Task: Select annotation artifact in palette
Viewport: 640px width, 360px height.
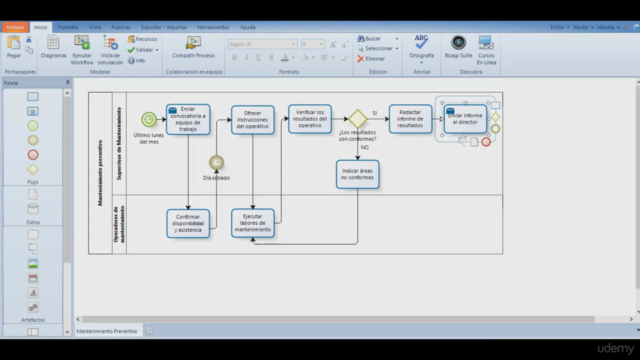Action: click(x=33, y=249)
